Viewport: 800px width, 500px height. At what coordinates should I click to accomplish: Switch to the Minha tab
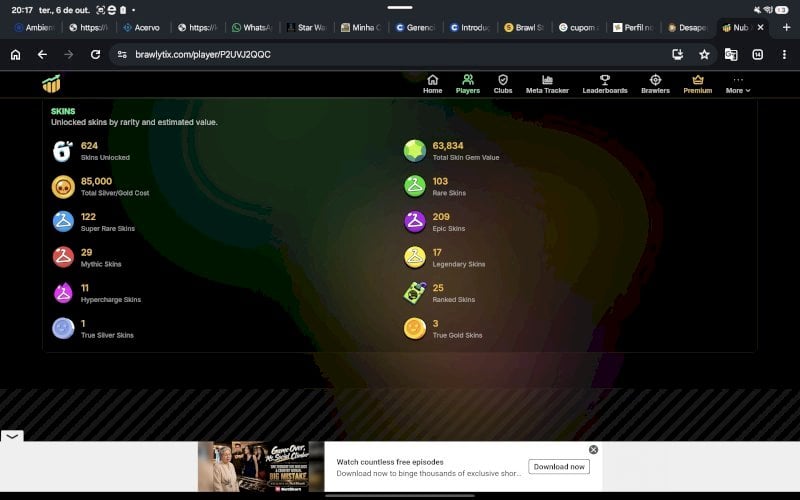point(361,28)
